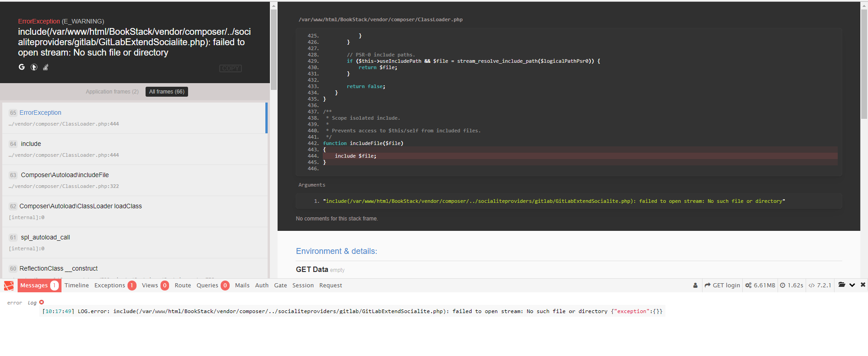Select frame 61 spl_autoload_call
Screen dimensions: 868x356
[x=134, y=243]
